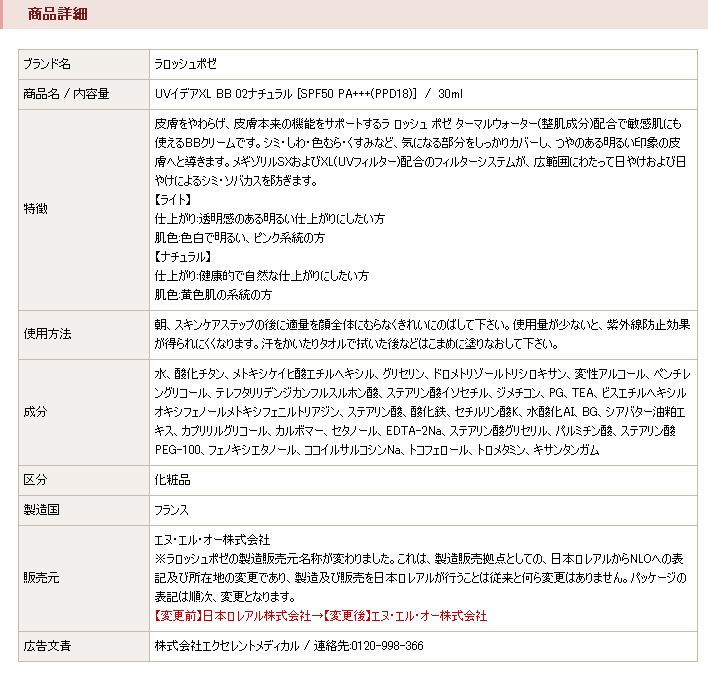Click the 商品詳細 section heading
The image size is (708, 673).
pyautogui.click(x=58, y=14)
